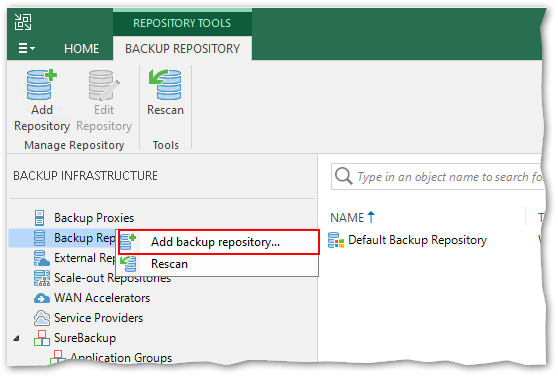This screenshot has width=558, height=377.
Task: Select the REPOSITORY TOOLS contextual tab
Action: click(182, 23)
